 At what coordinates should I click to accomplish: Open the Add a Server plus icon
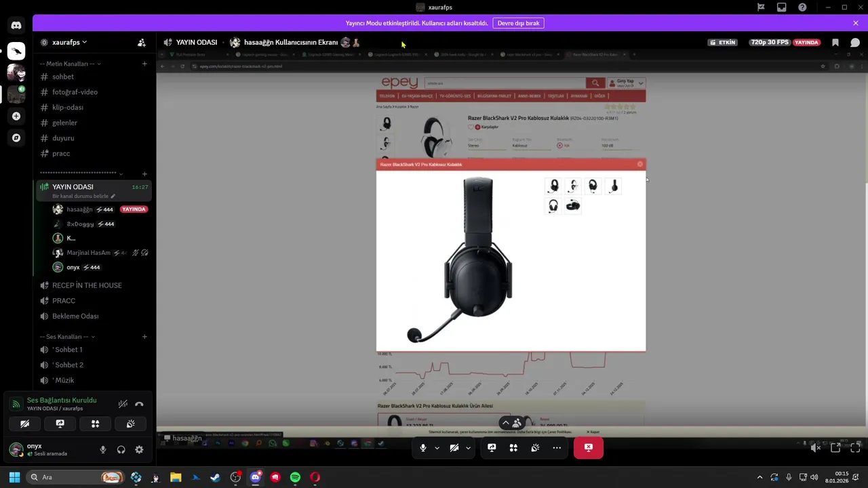click(x=16, y=116)
